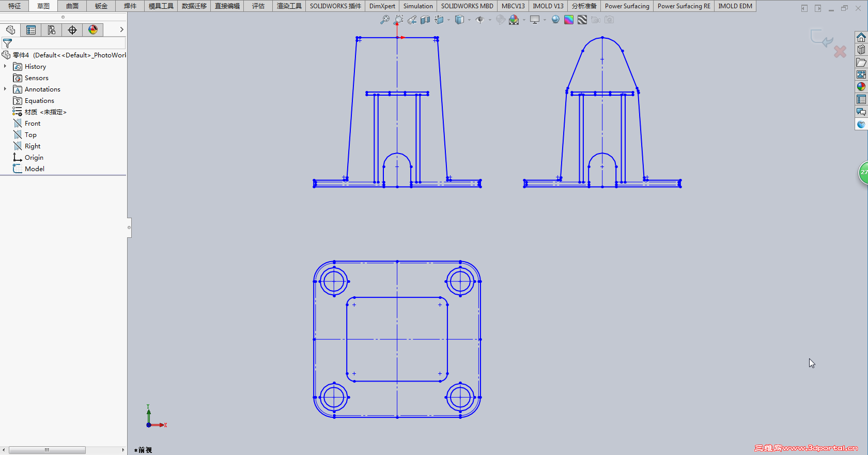Open the View Orientation tool
This screenshot has width=868, height=455.
tap(439, 20)
